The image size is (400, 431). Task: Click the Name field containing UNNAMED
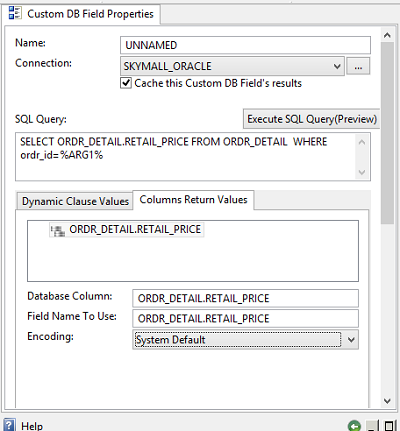point(245,45)
